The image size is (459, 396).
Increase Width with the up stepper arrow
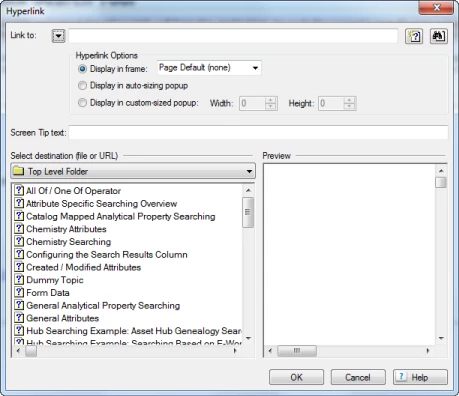point(271,100)
